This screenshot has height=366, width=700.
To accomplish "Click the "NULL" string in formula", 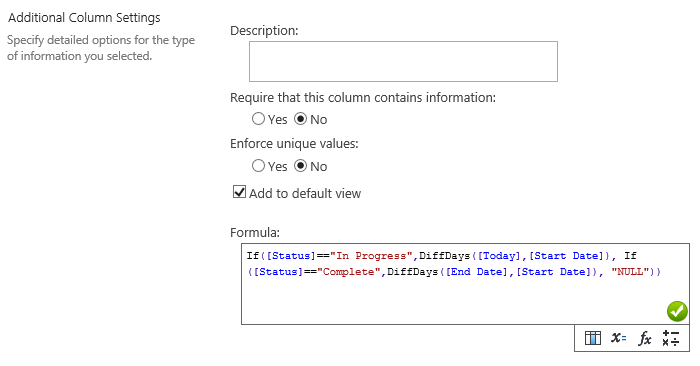I will tap(630, 272).
